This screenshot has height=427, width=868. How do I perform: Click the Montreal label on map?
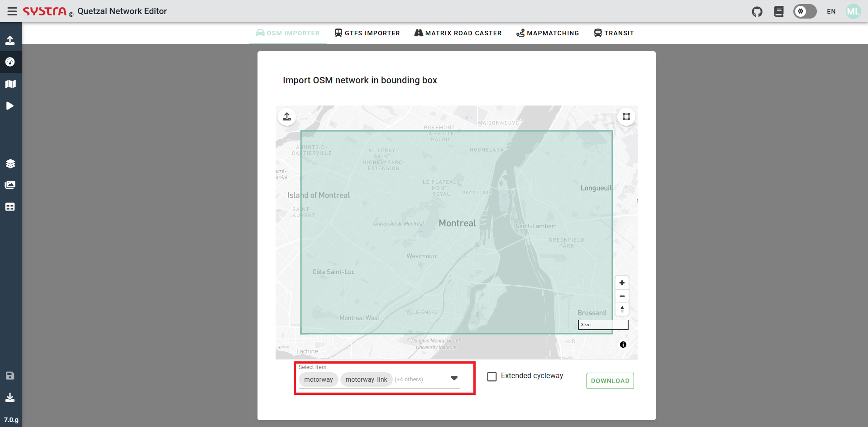click(457, 223)
